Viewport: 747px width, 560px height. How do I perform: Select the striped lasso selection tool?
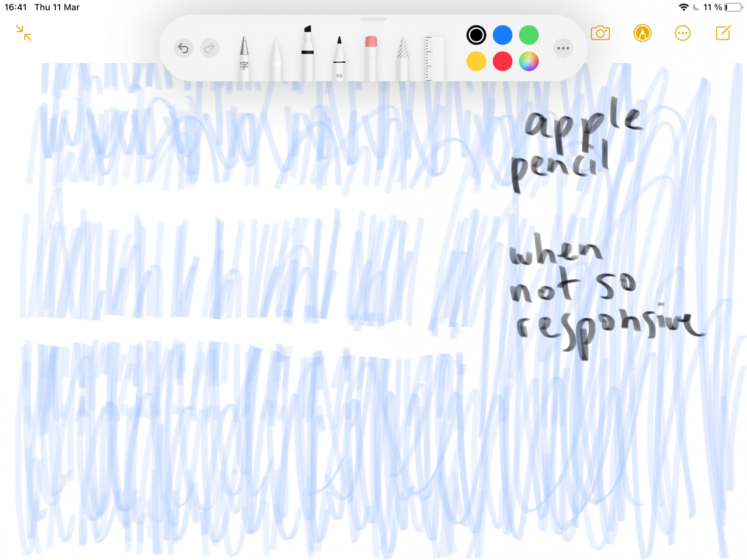(403, 58)
